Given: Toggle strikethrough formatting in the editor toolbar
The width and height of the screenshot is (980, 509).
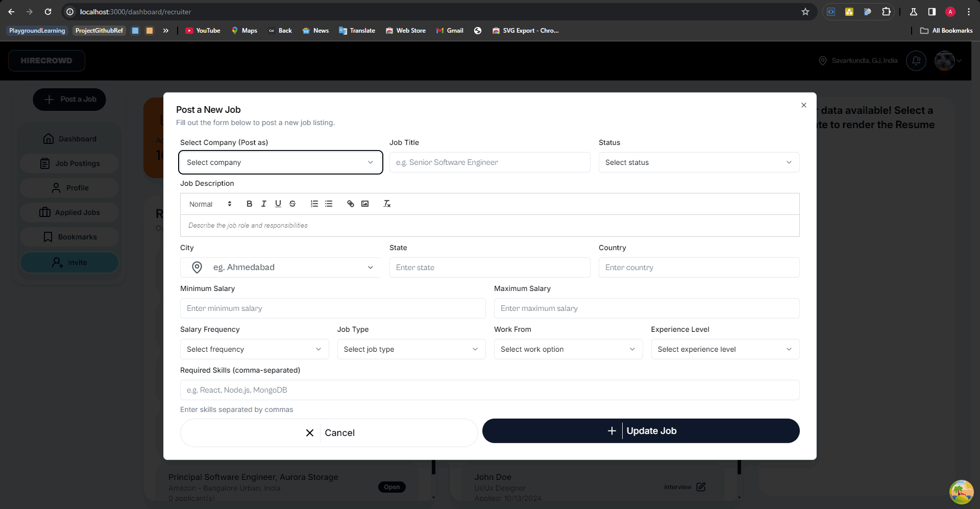Looking at the screenshot, I should coord(292,204).
